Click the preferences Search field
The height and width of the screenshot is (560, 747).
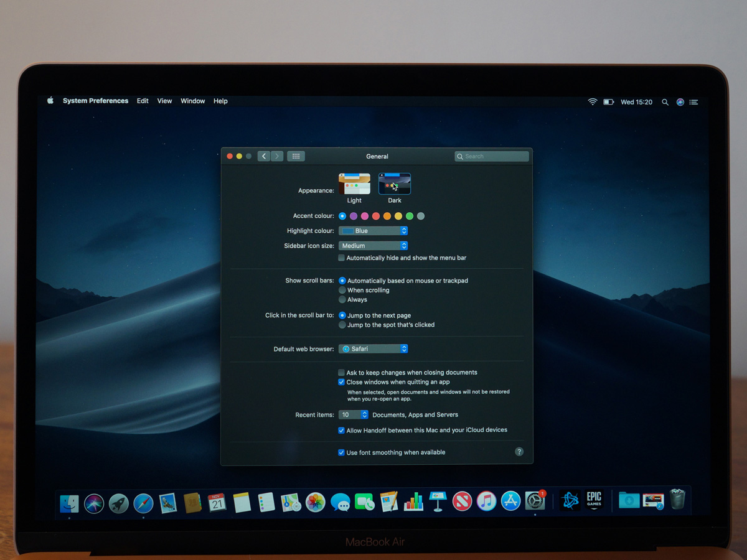point(492,156)
